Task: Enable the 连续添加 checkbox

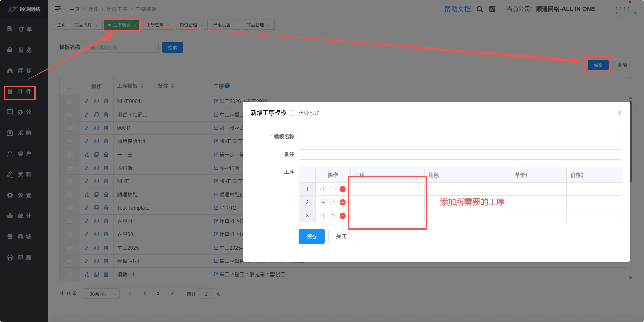Action: tap(292, 113)
